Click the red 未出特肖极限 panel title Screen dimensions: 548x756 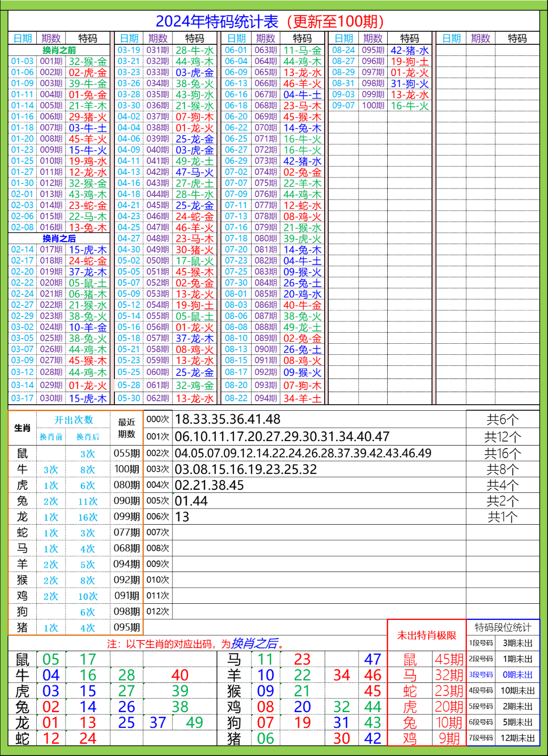(427, 636)
